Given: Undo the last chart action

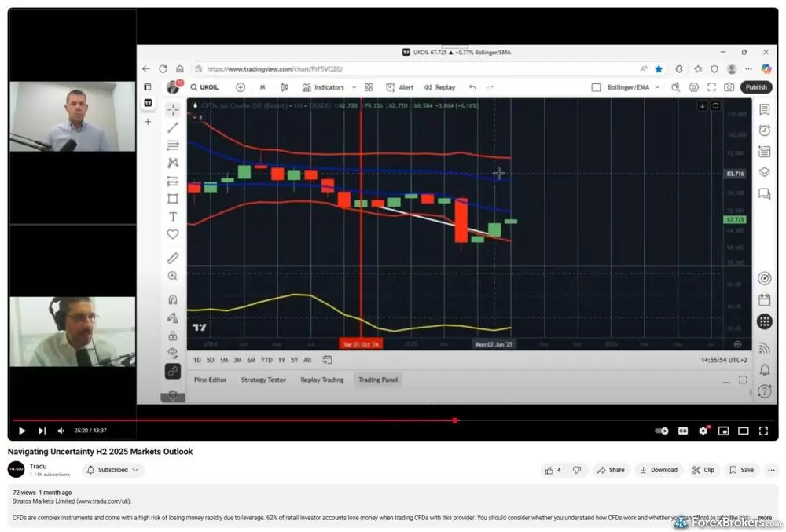Looking at the screenshot, I should 472,87.
